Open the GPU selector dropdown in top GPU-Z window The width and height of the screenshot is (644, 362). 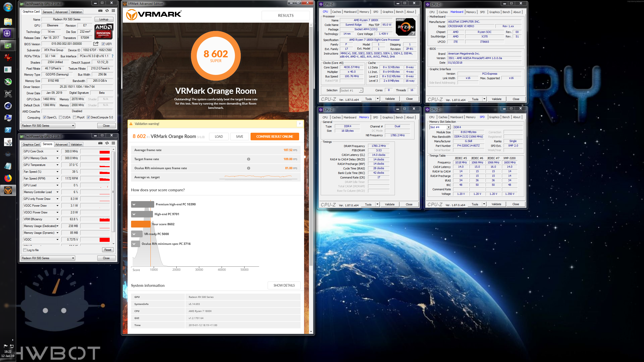48,126
